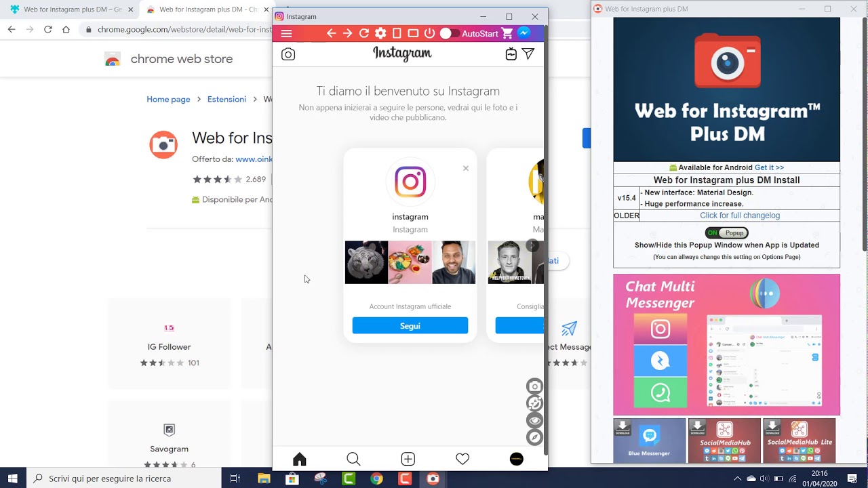Click Web for Instagram Plus DM banner
The image size is (868, 488).
726,89
